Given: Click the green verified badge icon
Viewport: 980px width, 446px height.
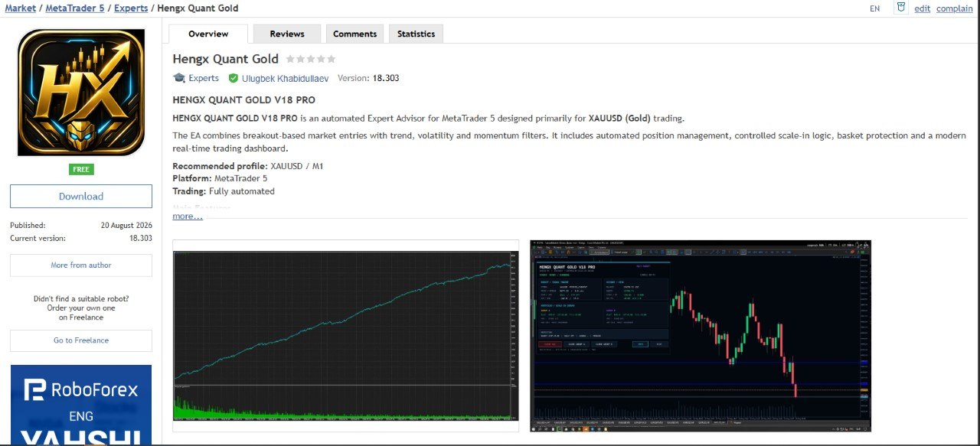Looking at the screenshot, I should click(234, 78).
